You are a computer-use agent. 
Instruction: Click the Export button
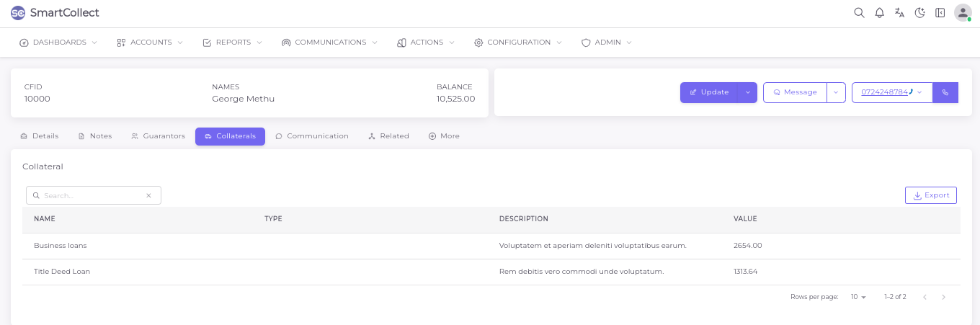pyautogui.click(x=930, y=195)
